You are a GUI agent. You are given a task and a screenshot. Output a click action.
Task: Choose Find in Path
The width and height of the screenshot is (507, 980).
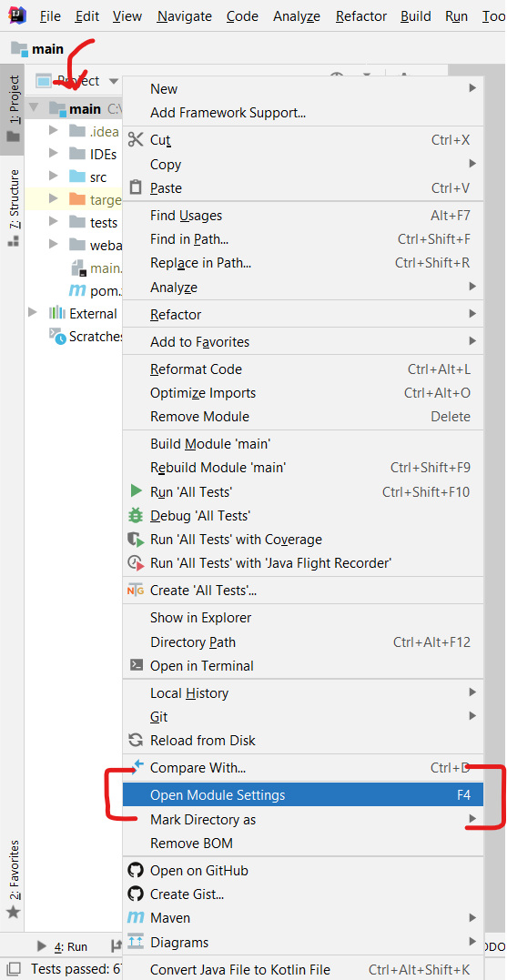(x=302, y=238)
